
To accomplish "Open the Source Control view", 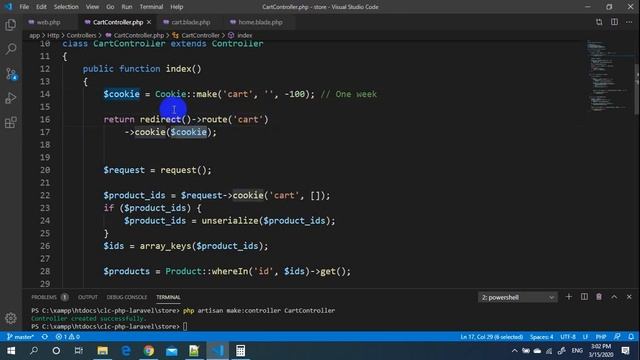I will click(x=11, y=74).
